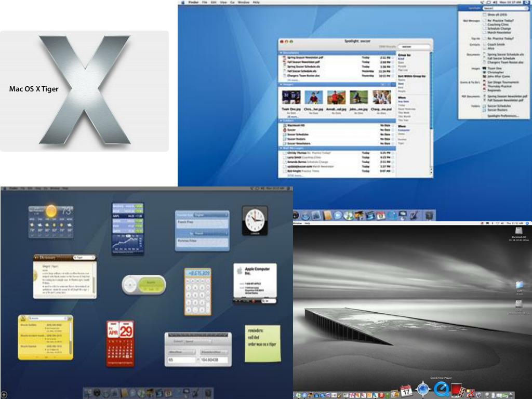
Task: Click the Trash in the blue desktop Dock
Action: 430,215
